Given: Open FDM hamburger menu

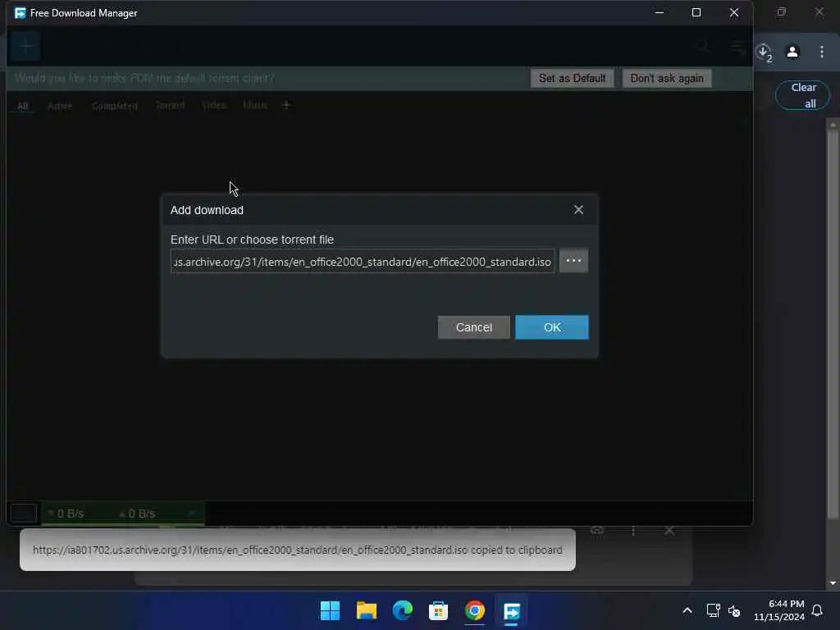Looking at the screenshot, I should pos(738,48).
